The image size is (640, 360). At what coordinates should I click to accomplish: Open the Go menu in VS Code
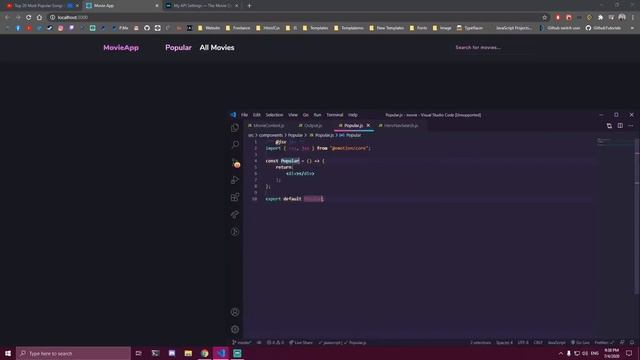306,115
